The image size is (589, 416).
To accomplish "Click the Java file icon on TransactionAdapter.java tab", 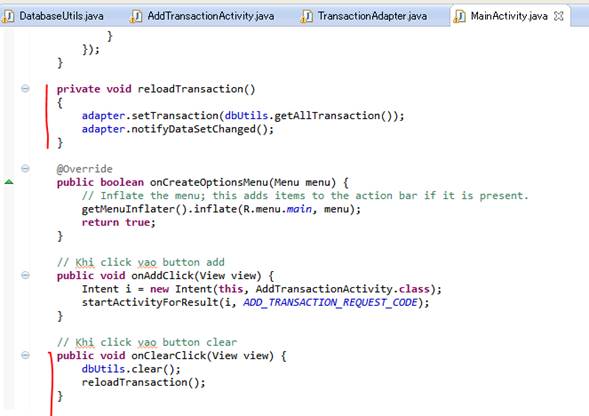I will pos(307,16).
